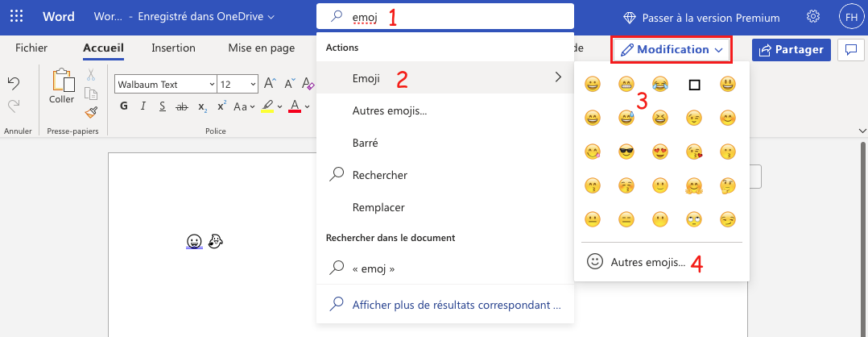Increase font size with A-up icon
868x337 pixels.
pyautogui.click(x=270, y=84)
